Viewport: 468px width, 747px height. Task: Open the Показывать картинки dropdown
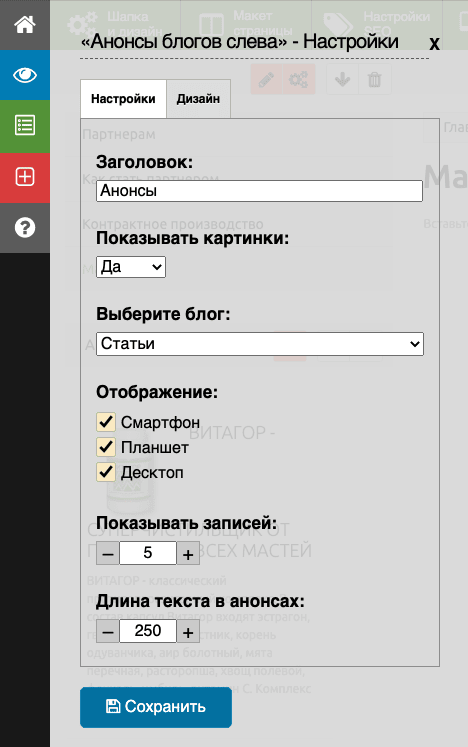pos(131,267)
